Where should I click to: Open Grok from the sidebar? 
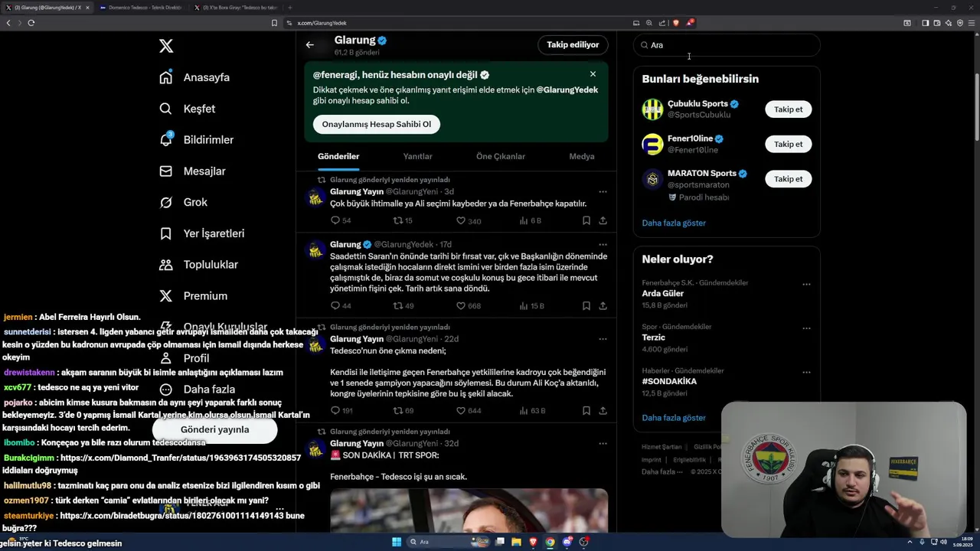pos(184,202)
